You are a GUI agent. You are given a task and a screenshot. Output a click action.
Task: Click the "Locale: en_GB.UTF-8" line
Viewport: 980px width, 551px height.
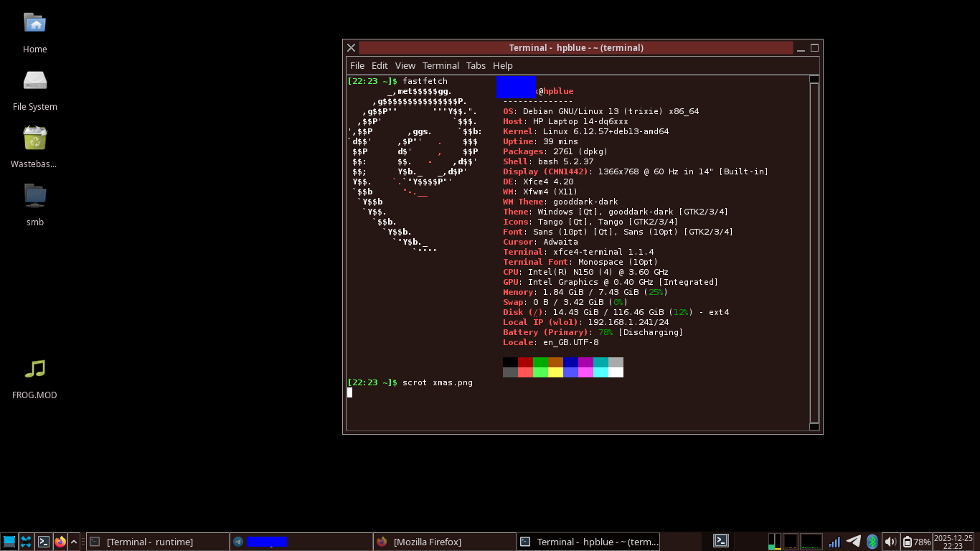[550, 342]
